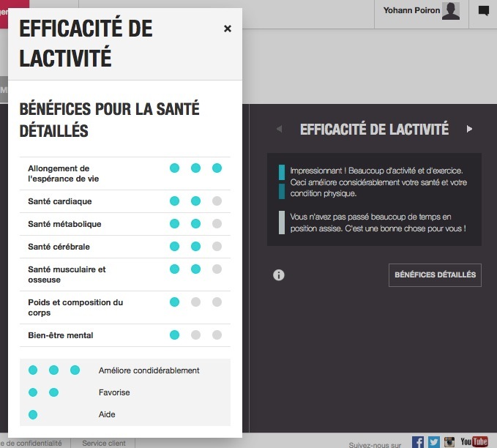Go to next panel with right arrow
Viewport: 497px width, 448px height.
click(x=469, y=130)
